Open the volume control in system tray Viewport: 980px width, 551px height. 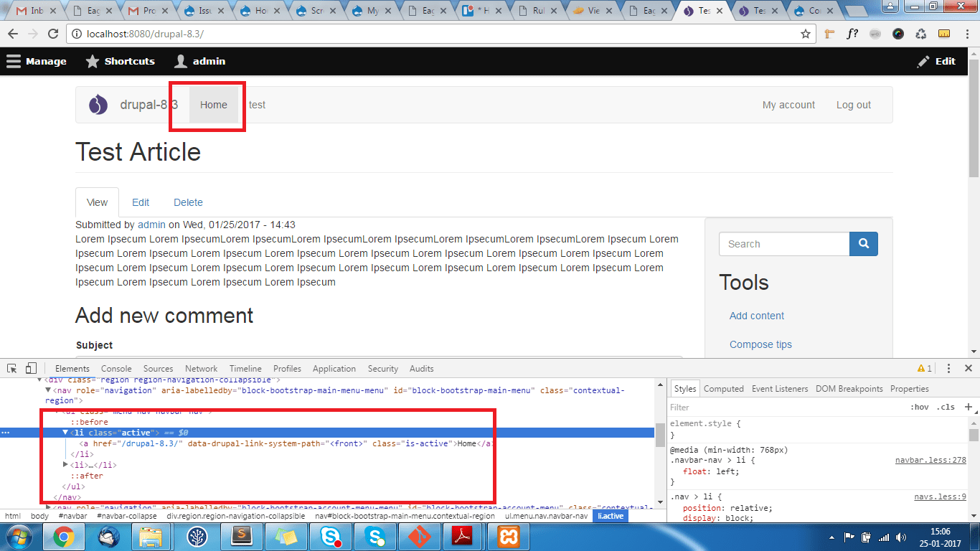click(x=900, y=537)
